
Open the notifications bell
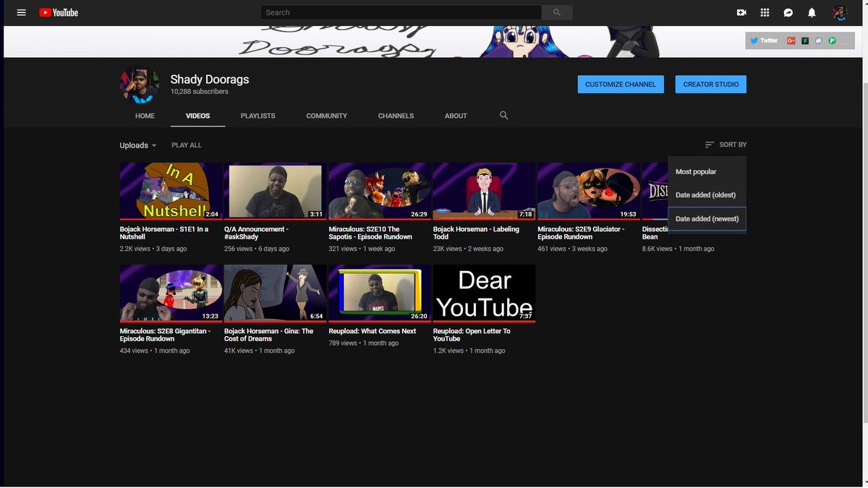click(812, 12)
